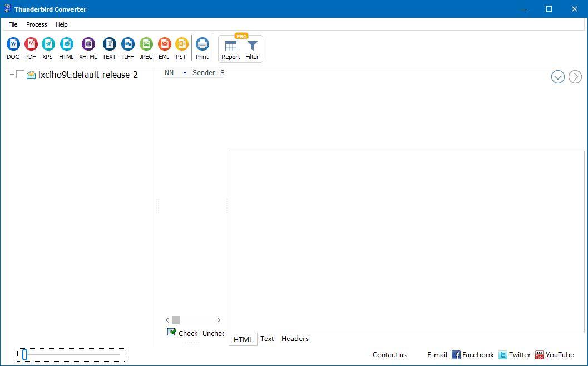Image resolution: width=588 pixels, height=366 pixels.
Task: Open the Process menu
Action: (36, 24)
